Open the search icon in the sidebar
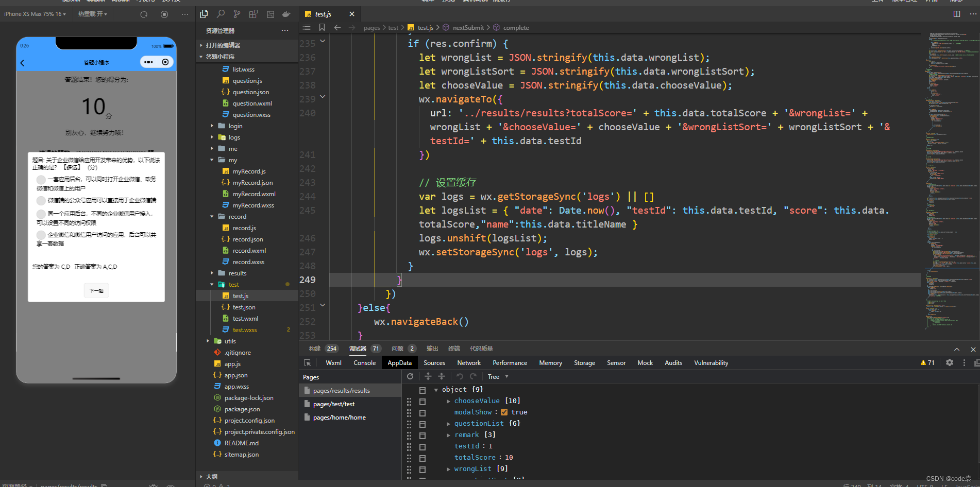This screenshot has height=487, width=980. [x=221, y=14]
